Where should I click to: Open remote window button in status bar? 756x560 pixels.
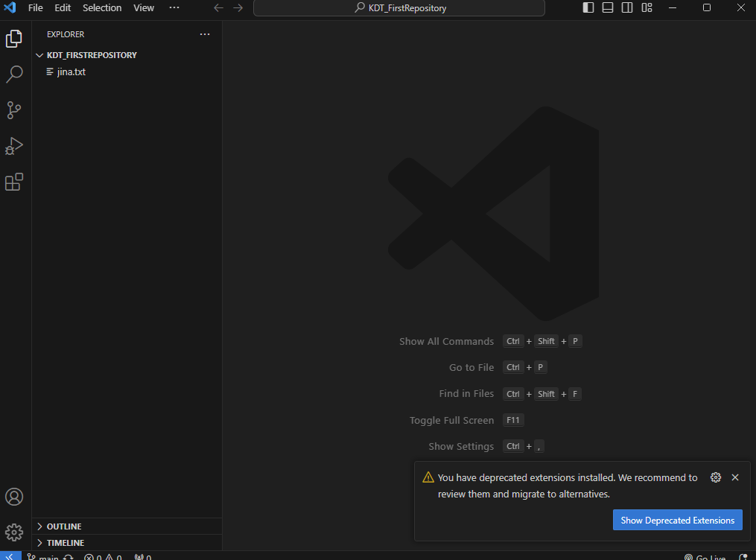(x=10, y=556)
